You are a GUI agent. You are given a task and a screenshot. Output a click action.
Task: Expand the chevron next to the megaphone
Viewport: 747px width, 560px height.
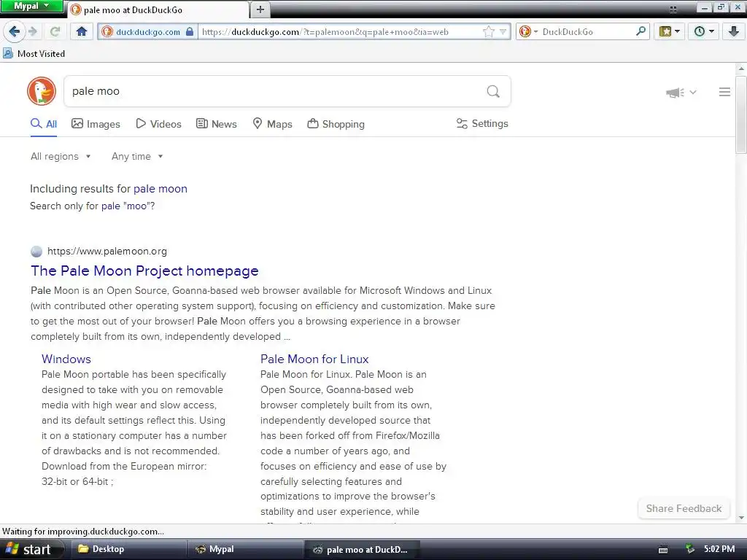pyautogui.click(x=693, y=93)
